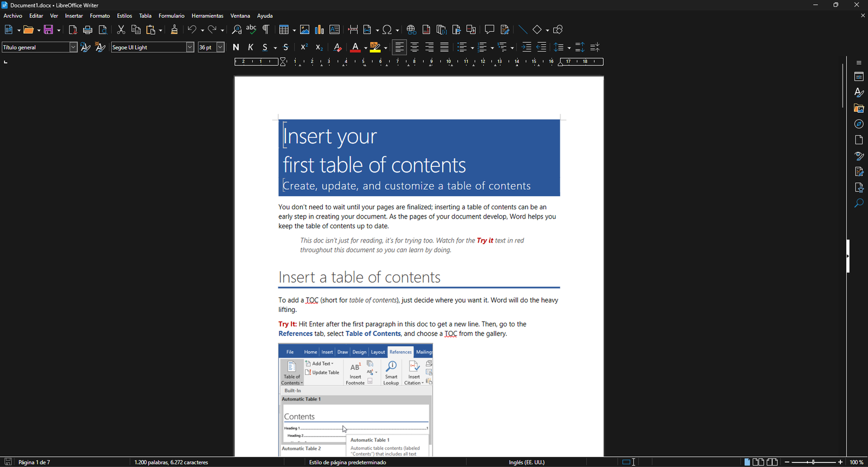Image resolution: width=868 pixels, height=467 pixels.
Task: Run spelling check
Action: (251, 30)
